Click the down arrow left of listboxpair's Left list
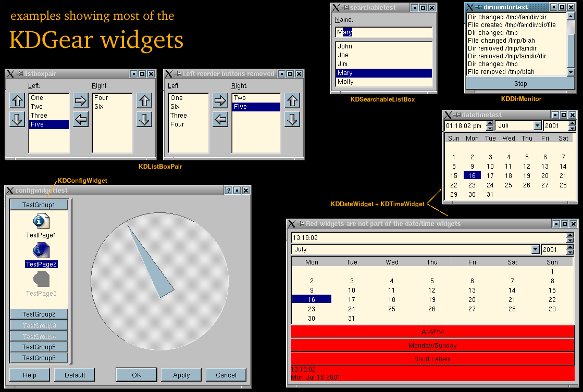This screenshot has height=392, width=583. [x=17, y=120]
